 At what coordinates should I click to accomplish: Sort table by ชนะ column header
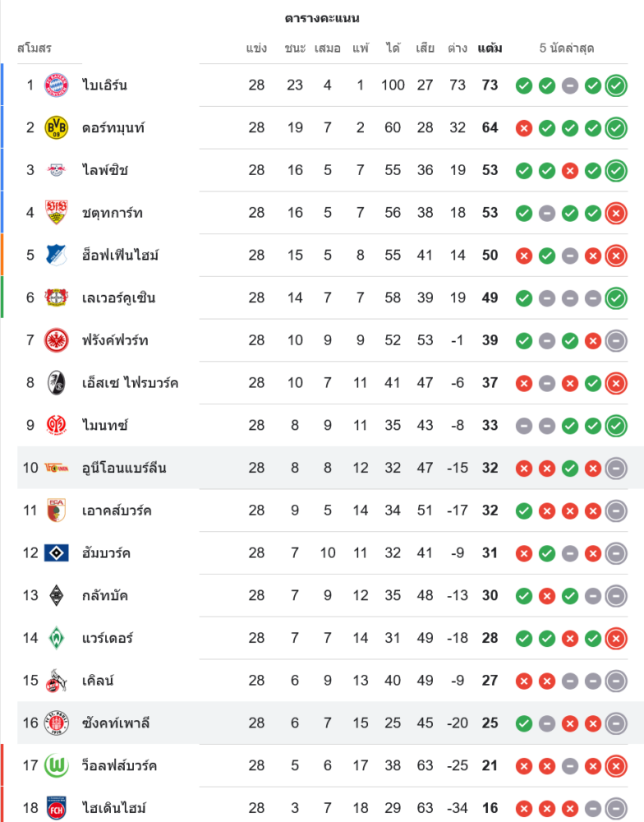295,48
